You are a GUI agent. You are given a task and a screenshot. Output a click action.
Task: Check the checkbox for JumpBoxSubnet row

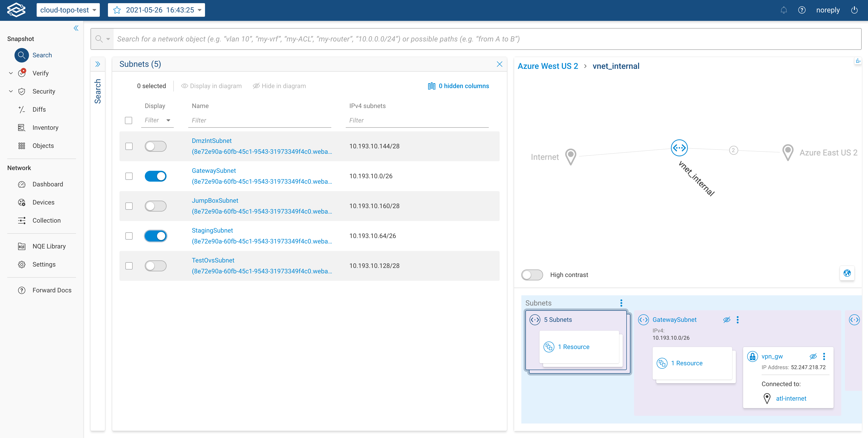pos(129,206)
